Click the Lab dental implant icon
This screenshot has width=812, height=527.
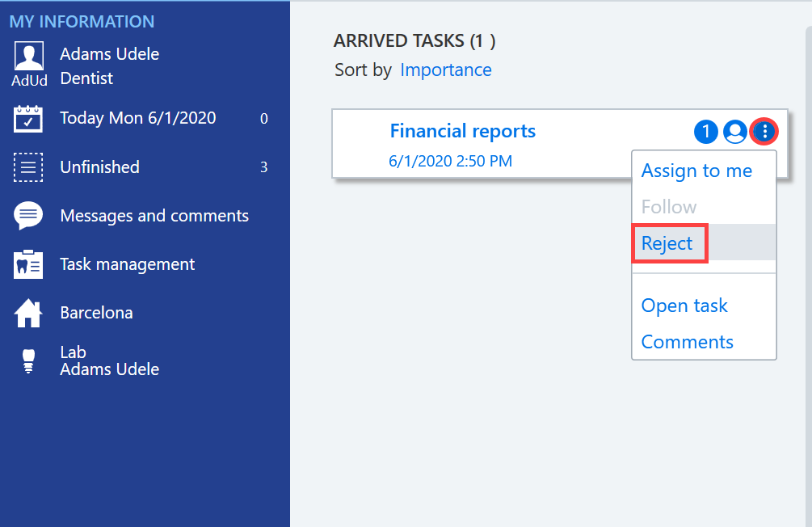point(28,361)
